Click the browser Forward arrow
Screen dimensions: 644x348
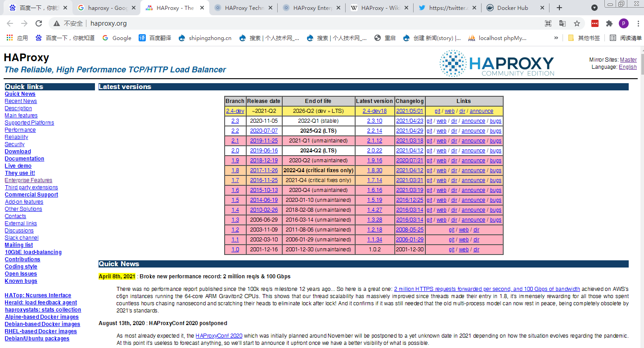(25, 23)
